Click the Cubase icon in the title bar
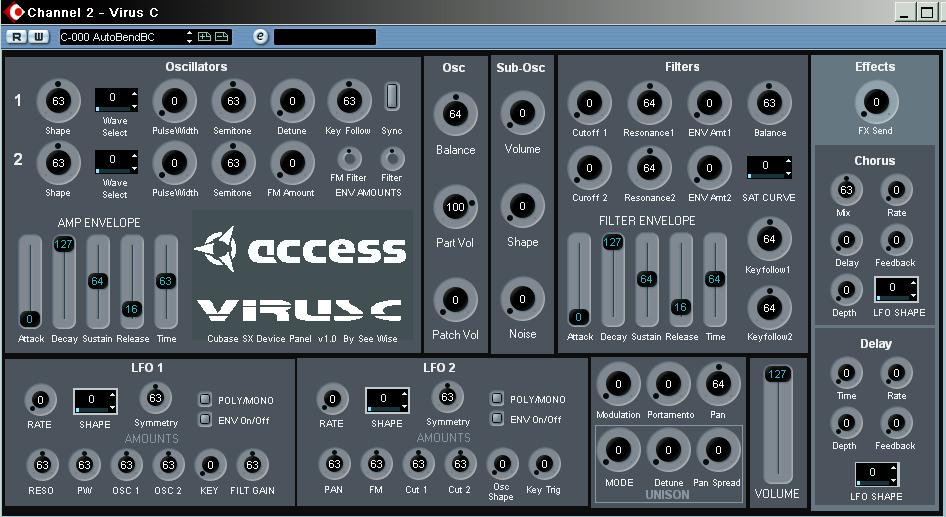This screenshot has width=946, height=517. (x=14, y=11)
